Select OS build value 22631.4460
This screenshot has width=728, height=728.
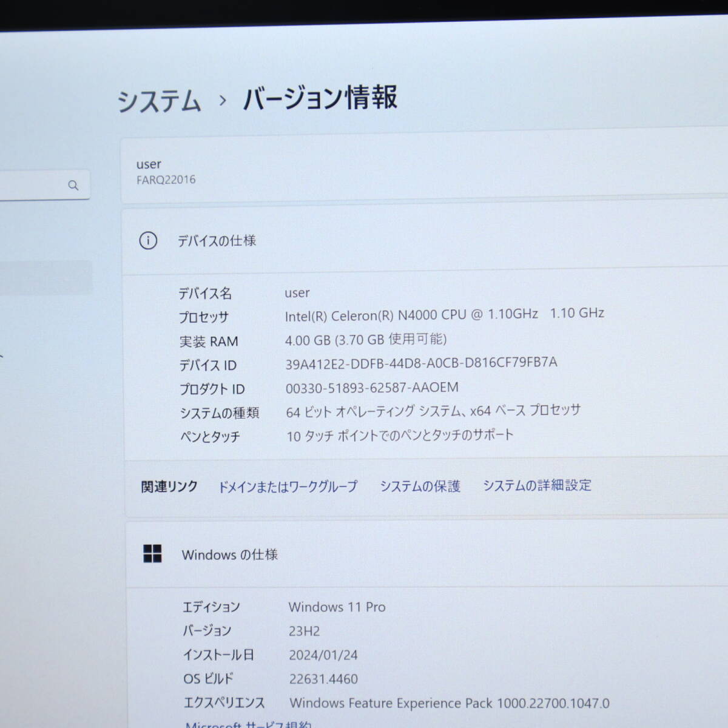(x=323, y=679)
